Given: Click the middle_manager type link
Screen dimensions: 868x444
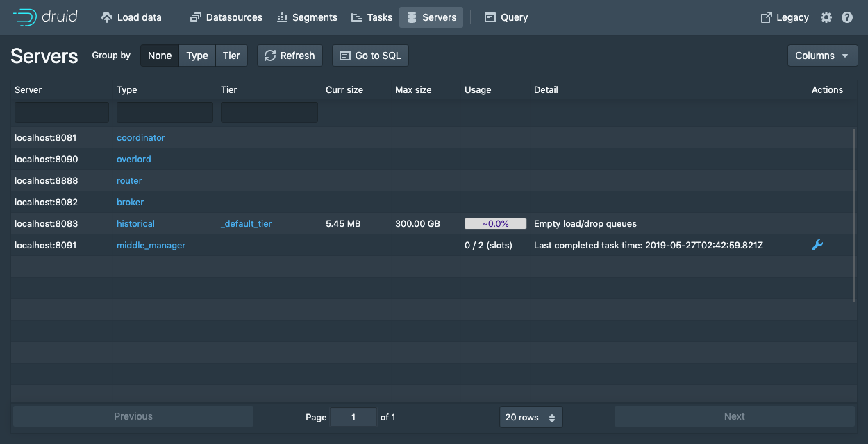Looking at the screenshot, I should [x=151, y=245].
